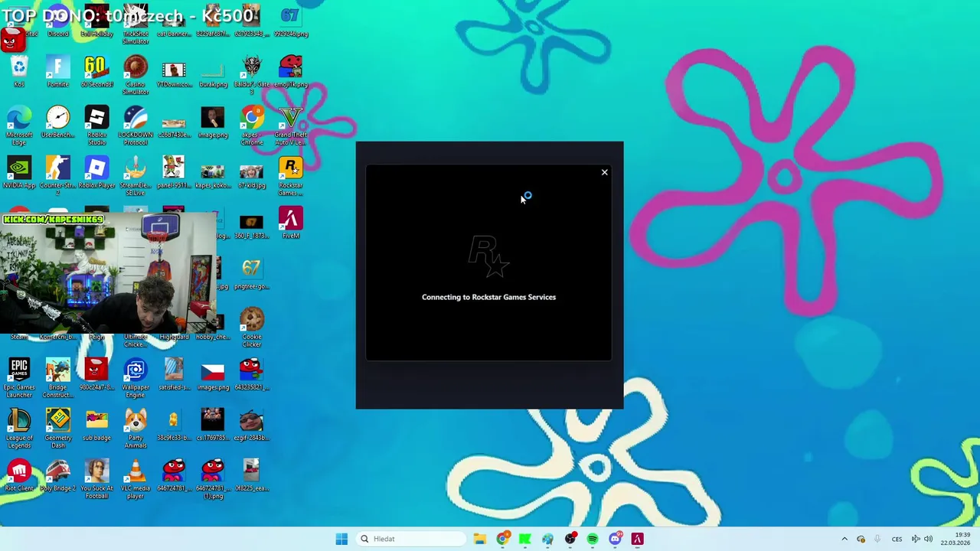Screen dimensions: 980x551
Task: Select the sub badge folder
Action: (x=96, y=425)
